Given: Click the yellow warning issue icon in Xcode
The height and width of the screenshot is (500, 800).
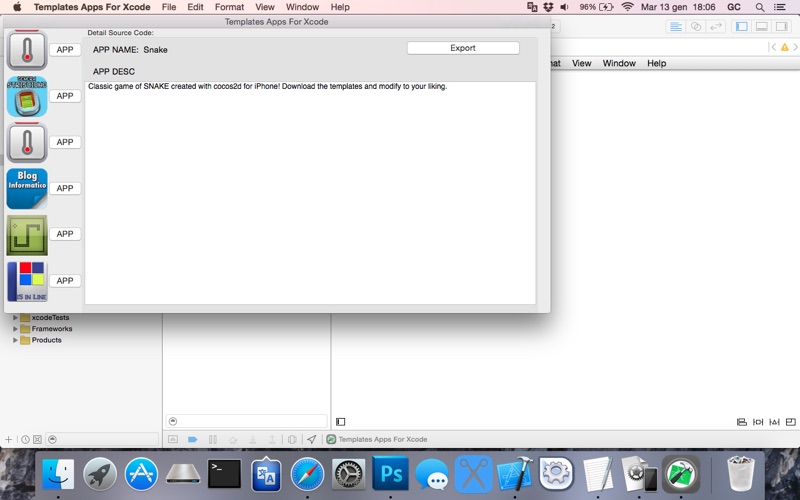Looking at the screenshot, I should pyautogui.click(x=785, y=47).
